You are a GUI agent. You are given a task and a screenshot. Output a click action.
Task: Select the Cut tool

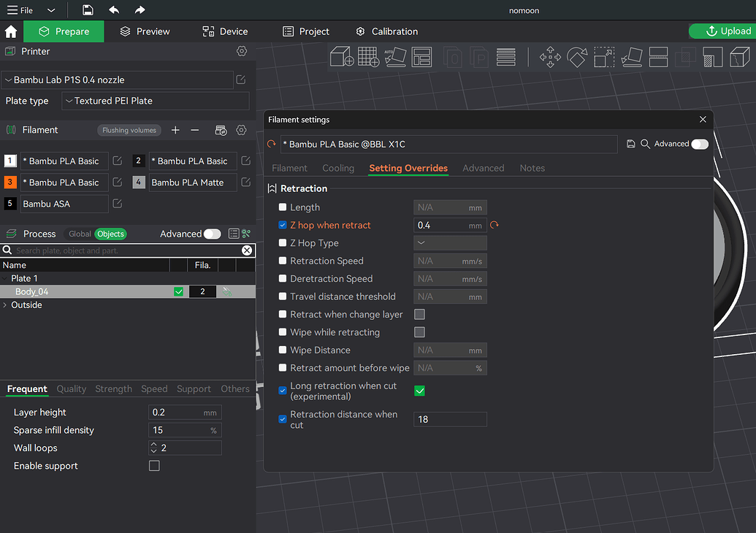(658, 57)
